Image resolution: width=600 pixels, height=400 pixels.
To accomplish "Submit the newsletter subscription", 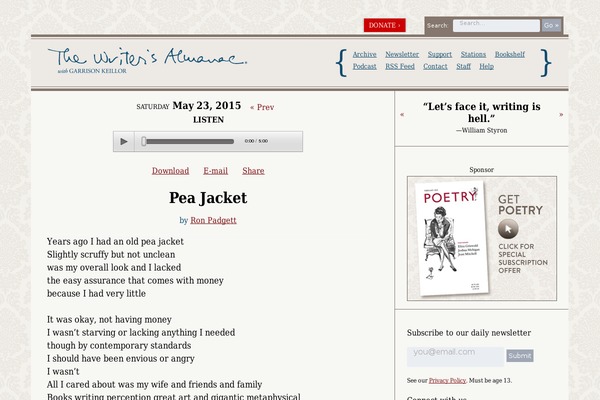I will [x=520, y=356].
